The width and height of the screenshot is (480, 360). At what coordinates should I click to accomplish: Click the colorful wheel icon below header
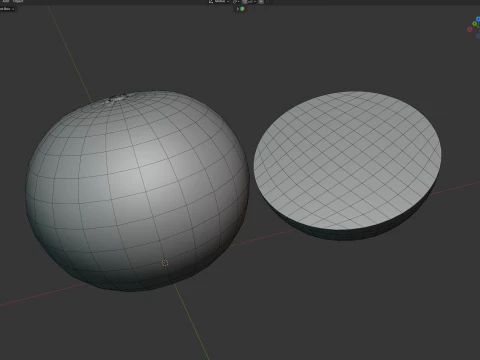[242, 9]
